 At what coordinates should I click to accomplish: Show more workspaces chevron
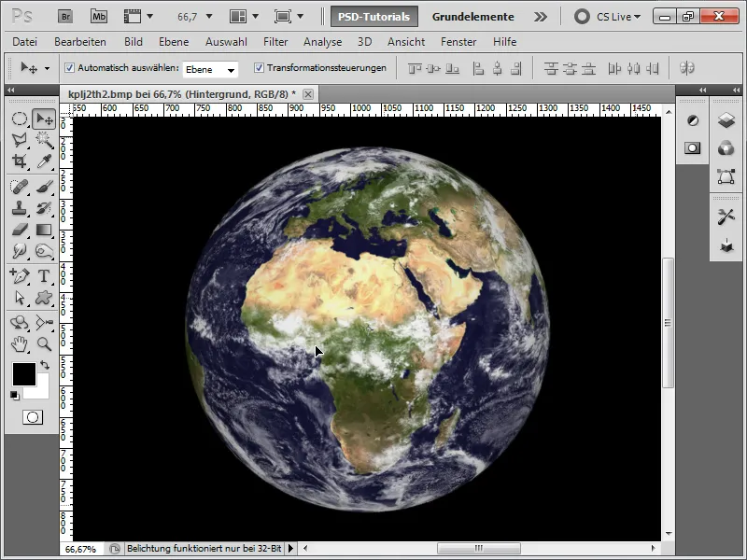point(541,17)
